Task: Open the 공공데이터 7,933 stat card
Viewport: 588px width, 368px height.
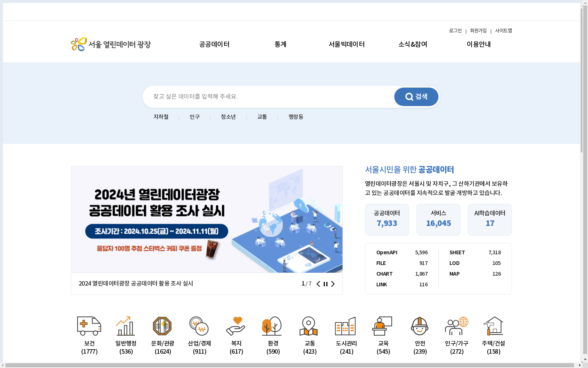Action: point(387,220)
